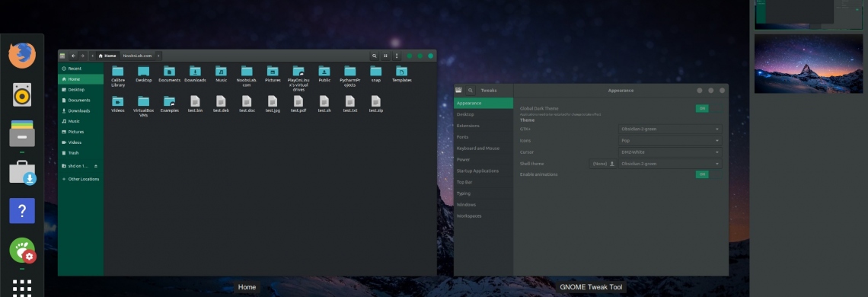This screenshot has height=297, width=868.
Task: Select the test.deb file
Action: [221, 104]
